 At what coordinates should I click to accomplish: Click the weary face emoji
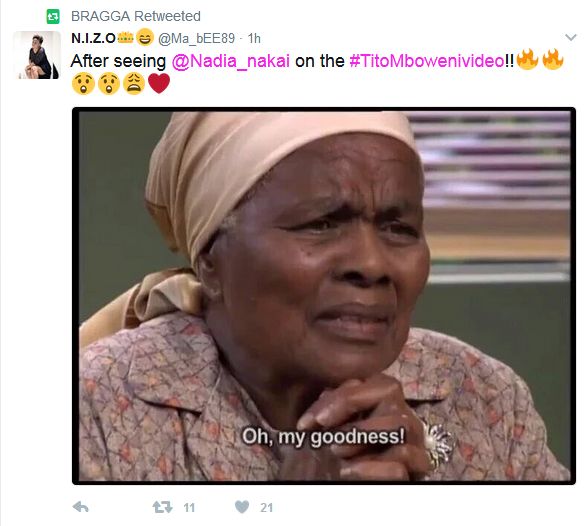click(134, 83)
